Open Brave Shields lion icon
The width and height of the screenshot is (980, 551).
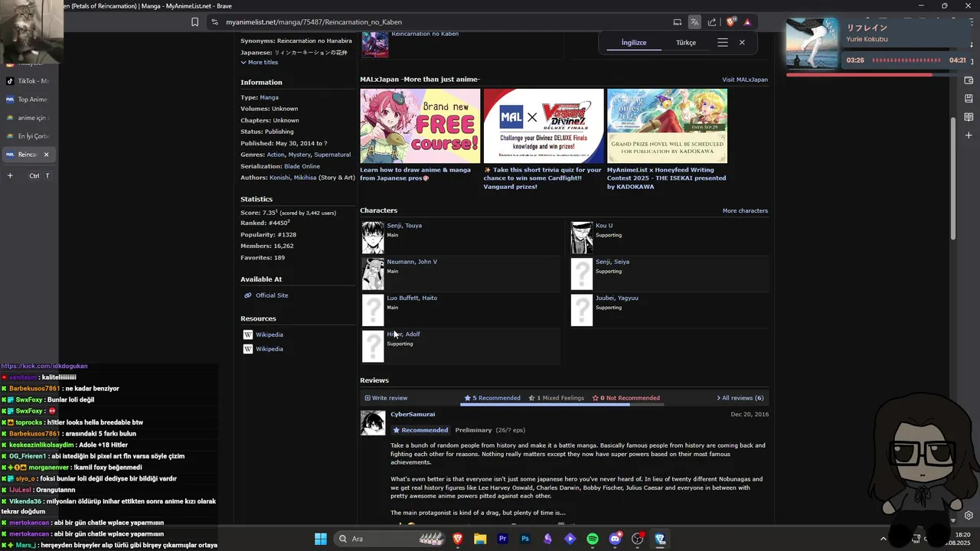(731, 22)
